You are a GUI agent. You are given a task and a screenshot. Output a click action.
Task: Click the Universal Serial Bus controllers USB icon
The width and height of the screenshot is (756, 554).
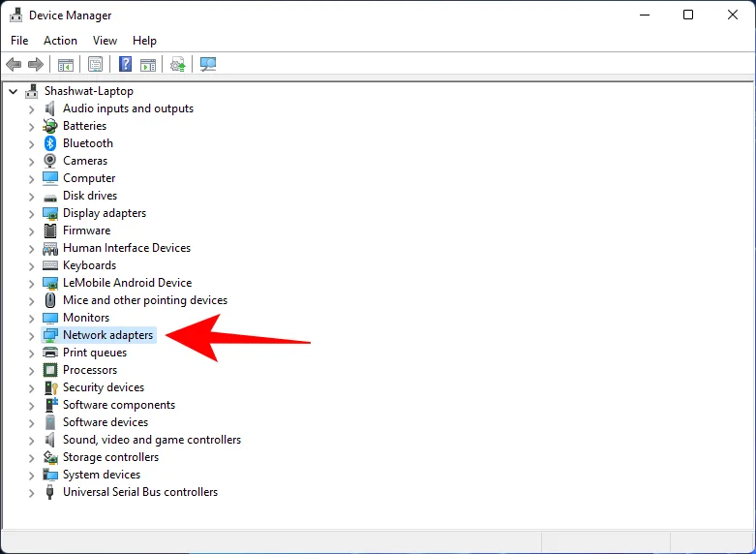click(x=49, y=492)
